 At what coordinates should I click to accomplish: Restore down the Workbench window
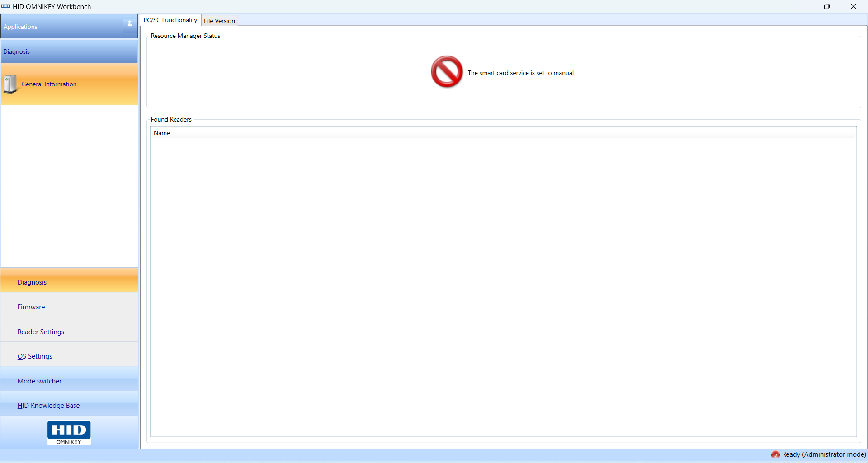point(827,6)
